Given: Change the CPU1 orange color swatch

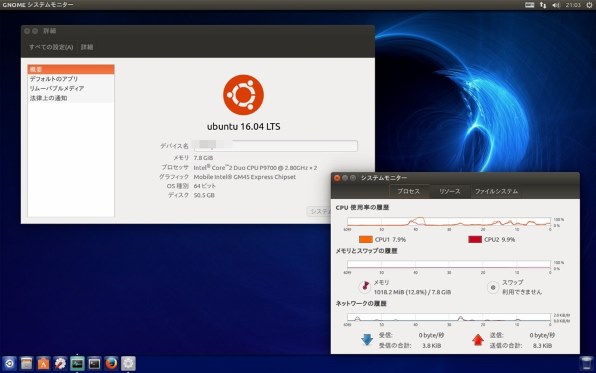Looking at the screenshot, I should pos(365,240).
